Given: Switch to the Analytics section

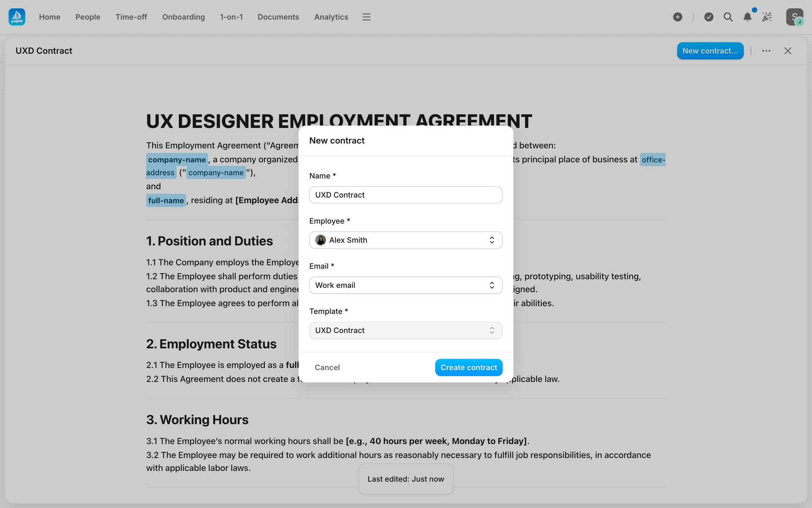Looking at the screenshot, I should coord(331,17).
